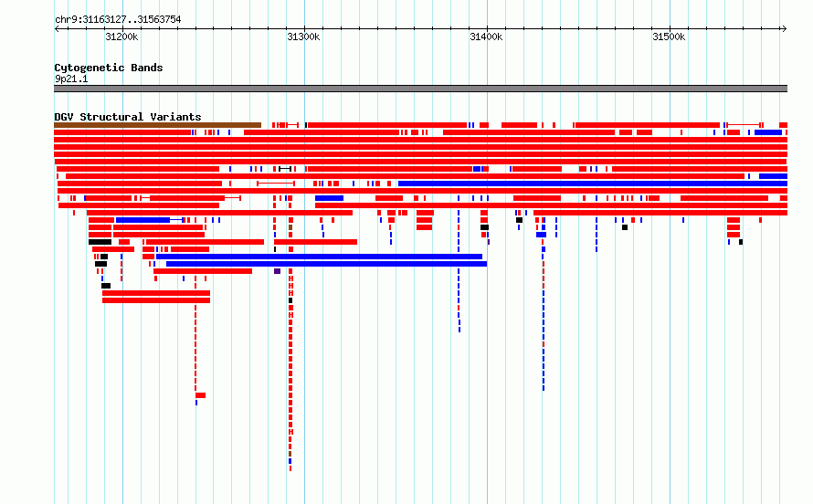Click the chr9:31163127..31563754 coordinate label
The width and height of the screenshot is (813, 504).
click(118, 20)
